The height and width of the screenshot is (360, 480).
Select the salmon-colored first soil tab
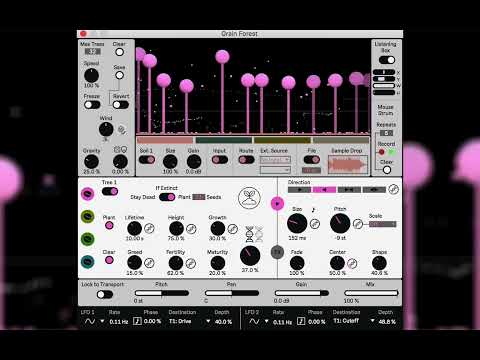[165, 140]
